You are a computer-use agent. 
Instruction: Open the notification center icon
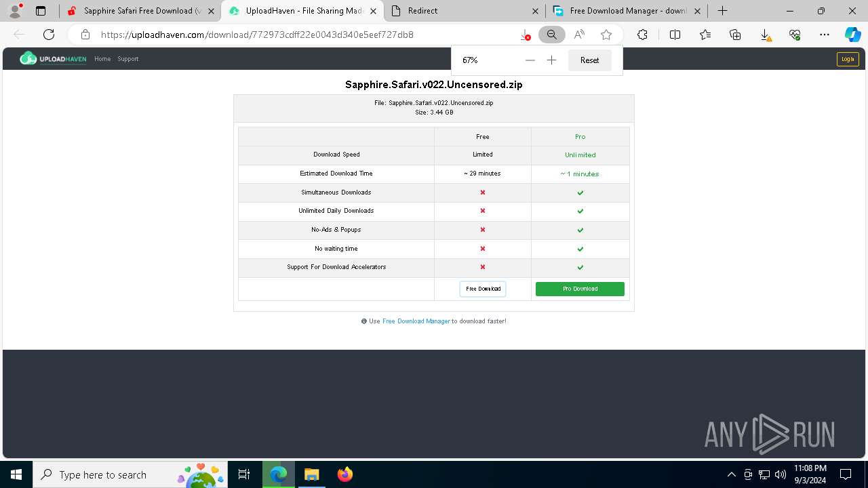pos(846,474)
